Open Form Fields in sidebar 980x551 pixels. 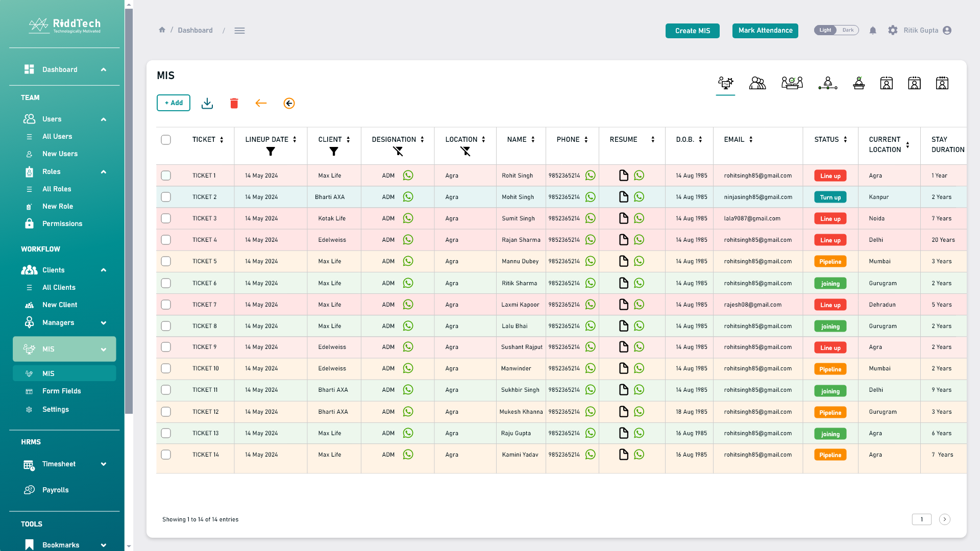(x=62, y=391)
